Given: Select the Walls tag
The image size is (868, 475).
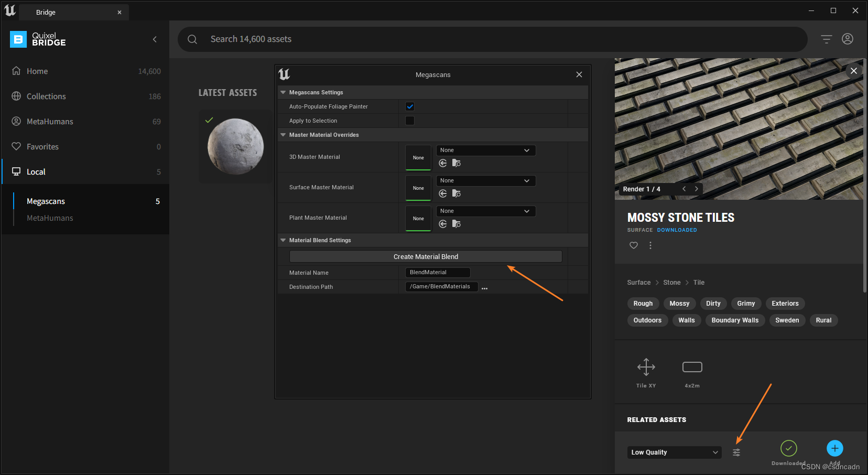Looking at the screenshot, I should click(687, 320).
